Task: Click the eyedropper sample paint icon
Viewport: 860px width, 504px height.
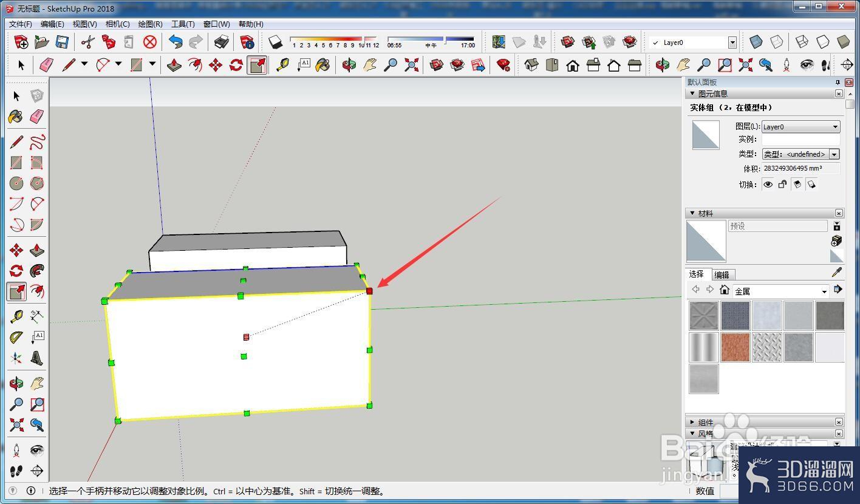Action: [x=837, y=272]
